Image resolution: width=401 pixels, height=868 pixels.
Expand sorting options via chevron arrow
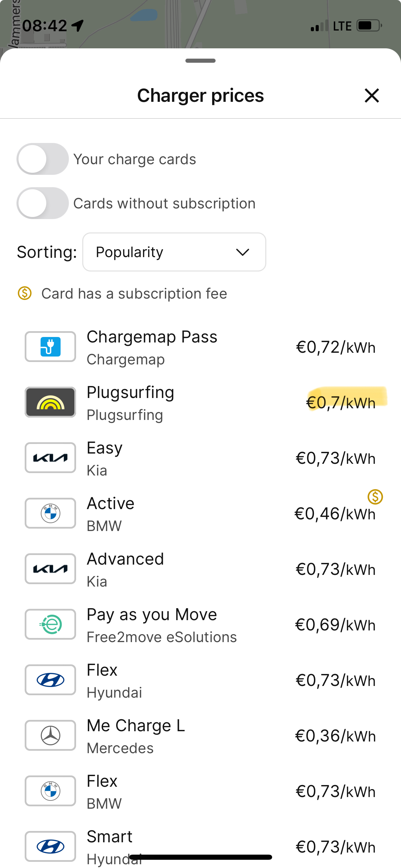coord(243,252)
